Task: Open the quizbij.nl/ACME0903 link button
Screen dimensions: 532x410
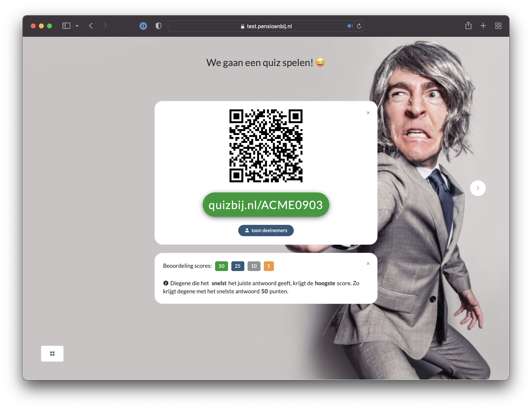Action: tap(266, 205)
